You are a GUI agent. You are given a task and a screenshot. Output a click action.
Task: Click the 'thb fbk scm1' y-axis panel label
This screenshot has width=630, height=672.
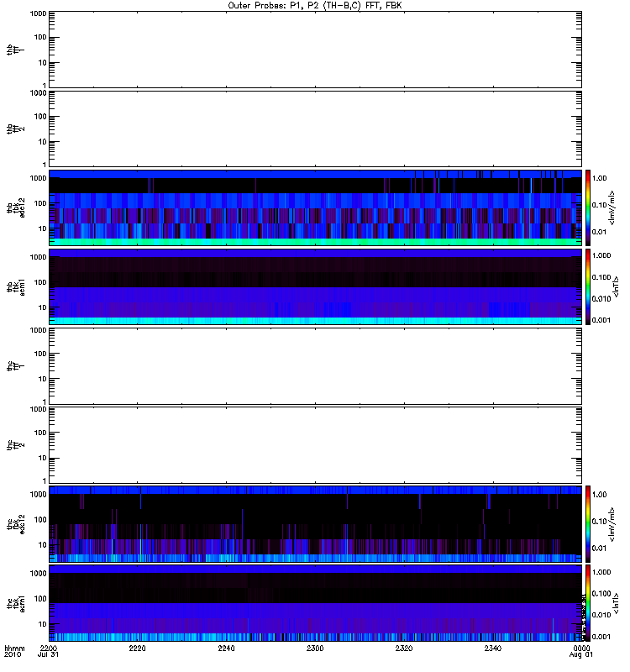(x=15, y=286)
